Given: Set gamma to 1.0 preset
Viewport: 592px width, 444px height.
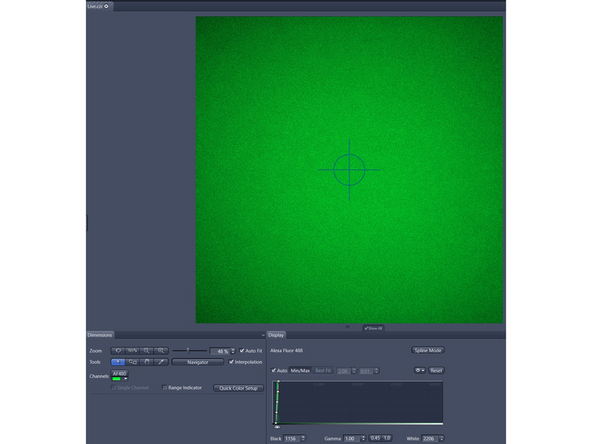Looking at the screenshot, I should (x=387, y=438).
